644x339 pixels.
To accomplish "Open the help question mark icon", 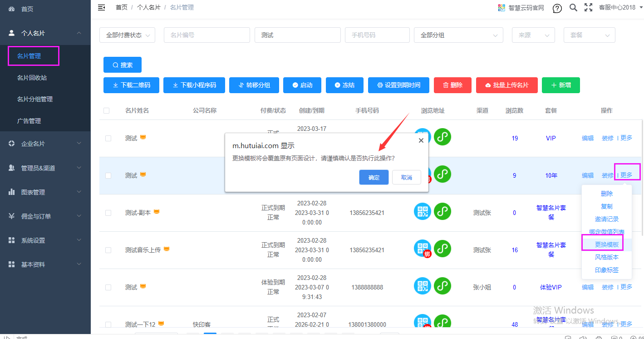I will pyautogui.click(x=557, y=8).
